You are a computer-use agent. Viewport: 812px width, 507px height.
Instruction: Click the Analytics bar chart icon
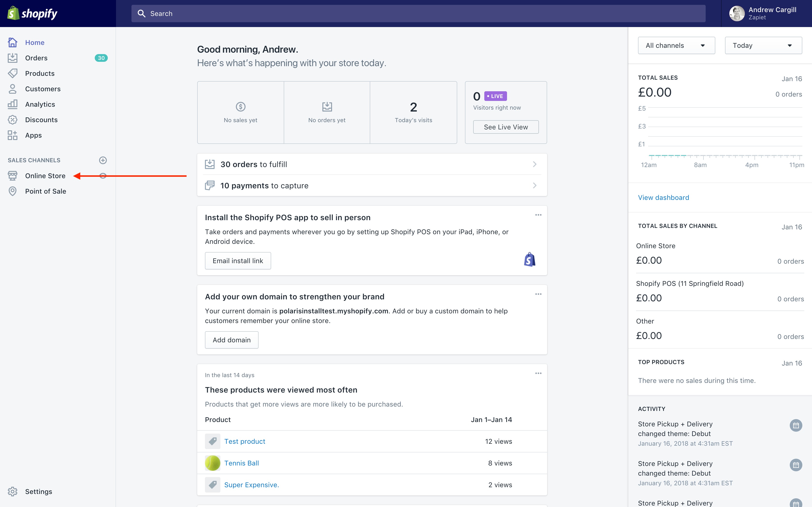12,104
